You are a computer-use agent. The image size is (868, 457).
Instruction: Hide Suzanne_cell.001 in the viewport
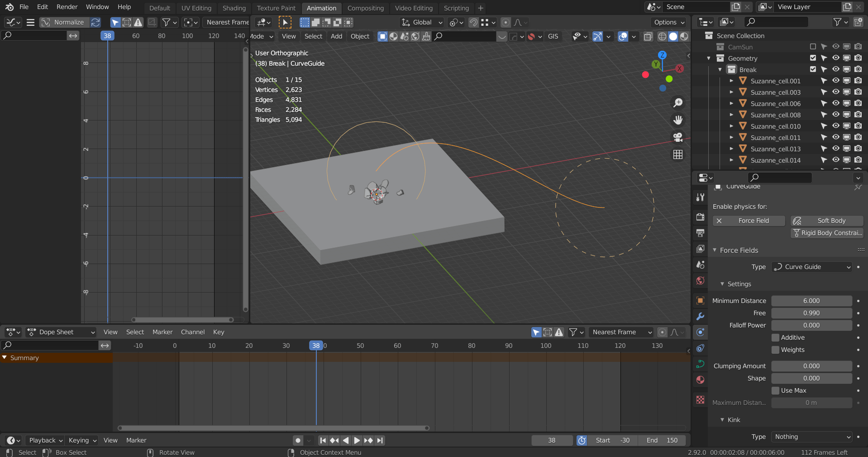[835, 81]
